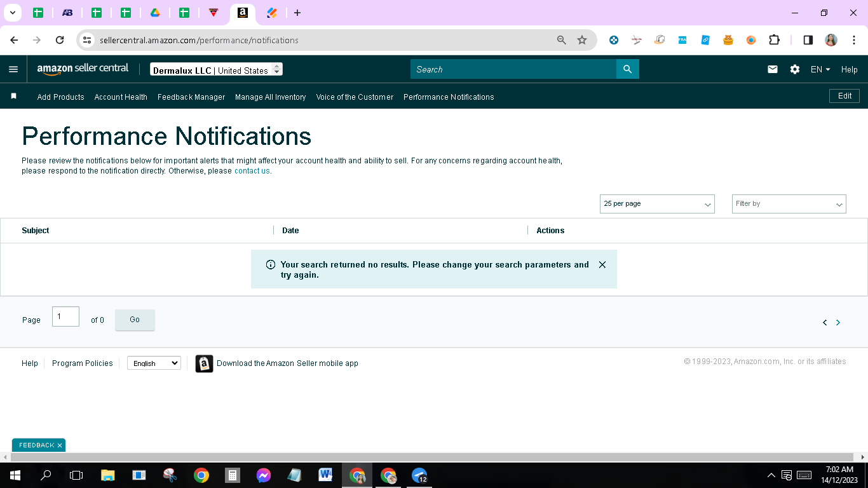868x488 pixels.
Task: Click the horizontal page scrollbar
Action: point(431,457)
